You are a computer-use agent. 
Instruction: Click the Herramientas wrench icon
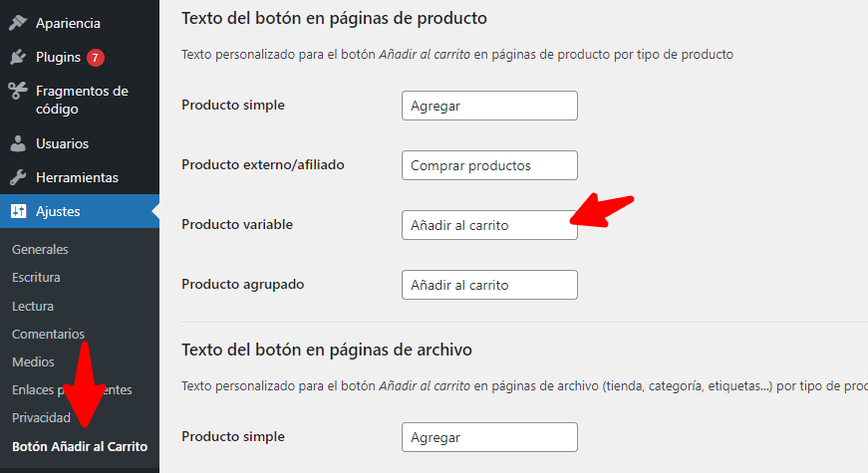tap(18, 177)
